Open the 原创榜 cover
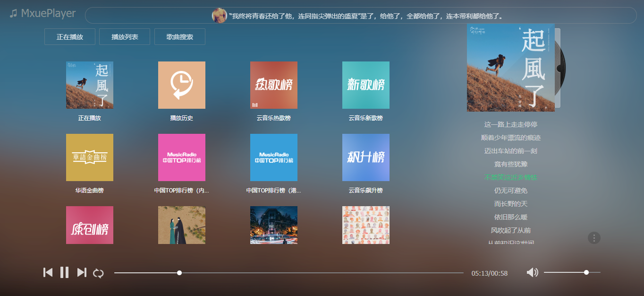644x296 pixels. (90, 225)
